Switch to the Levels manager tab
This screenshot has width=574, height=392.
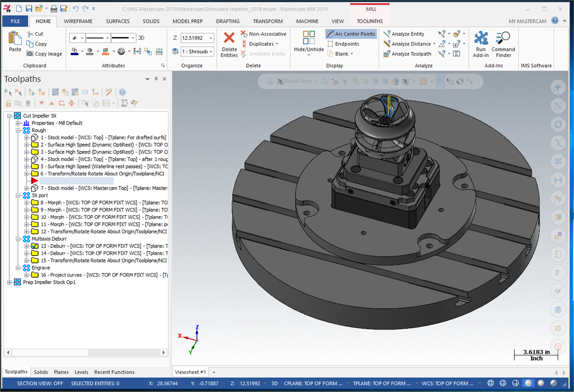pyautogui.click(x=81, y=372)
